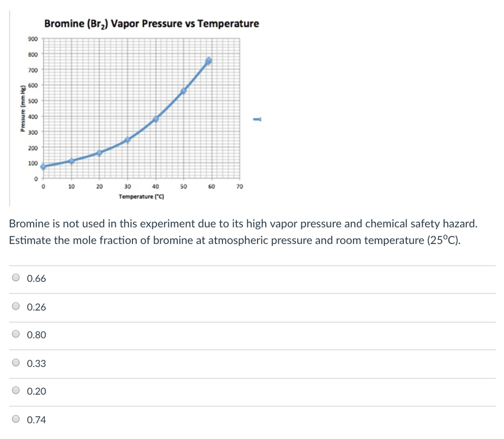This screenshot has height=439, width=504.
Task: Choose the 0.33 answer choice
Action: point(15,363)
